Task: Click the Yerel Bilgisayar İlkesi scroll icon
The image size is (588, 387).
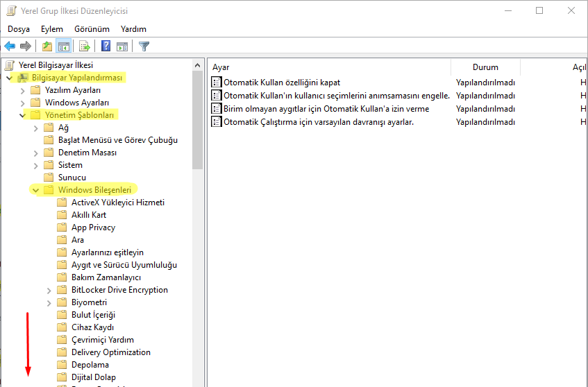Action: (x=10, y=65)
